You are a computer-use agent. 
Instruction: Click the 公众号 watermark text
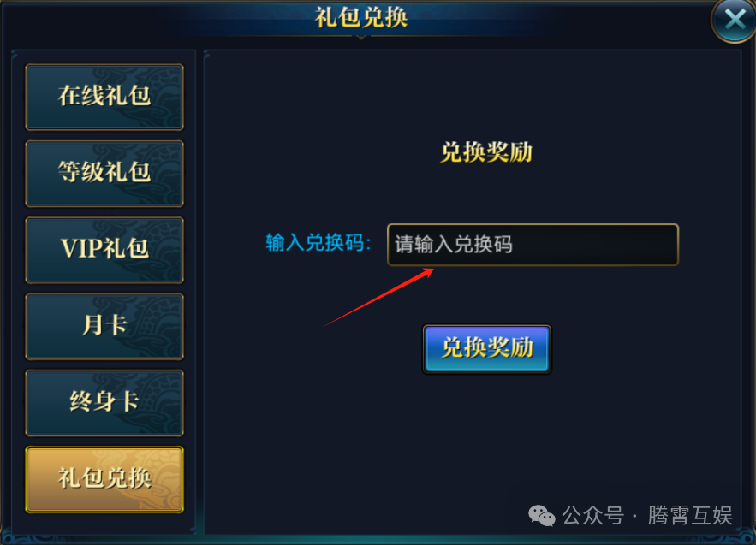click(x=592, y=516)
